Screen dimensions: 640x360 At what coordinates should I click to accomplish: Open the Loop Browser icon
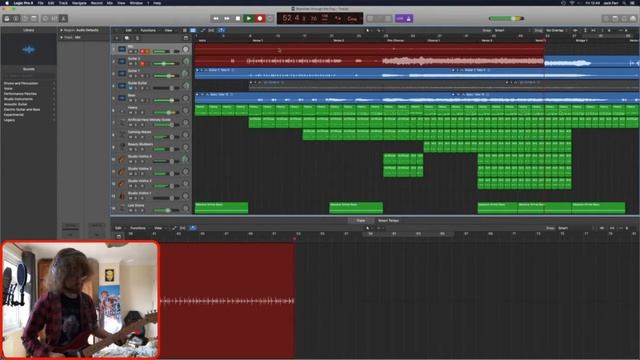pyautogui.click(x=624, y=19)
